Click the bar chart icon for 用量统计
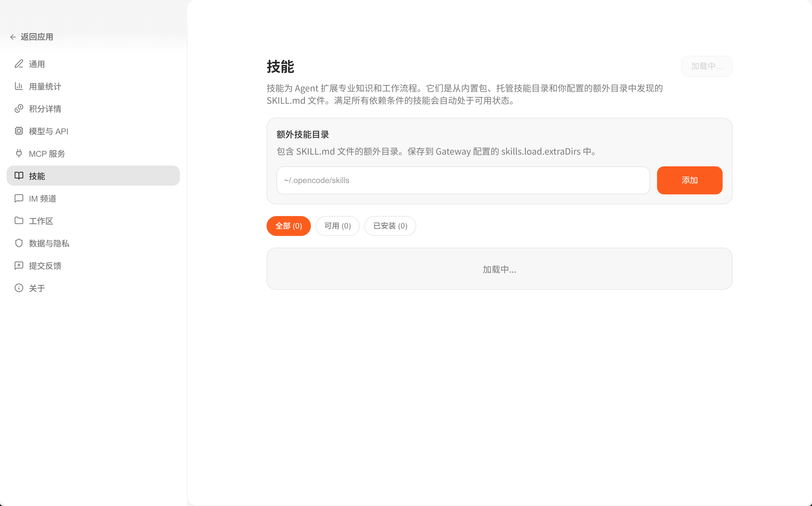 click(19, 86)
